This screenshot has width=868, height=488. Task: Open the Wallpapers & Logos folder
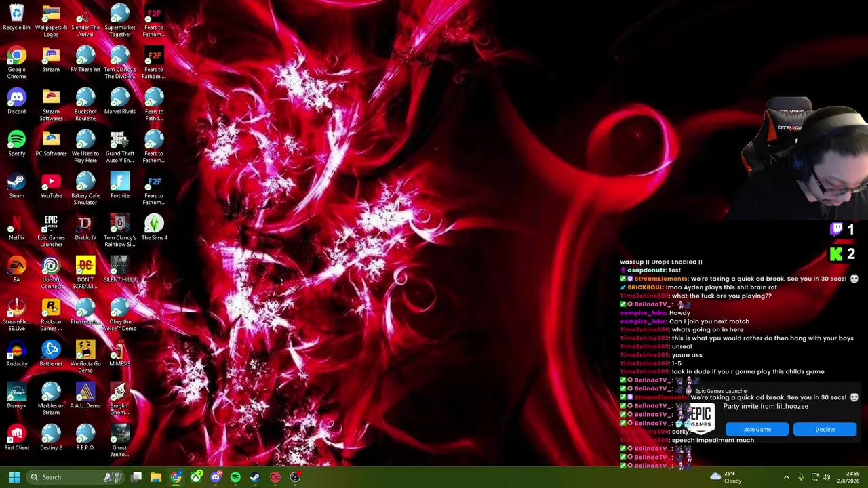click(x=51, y=21)
